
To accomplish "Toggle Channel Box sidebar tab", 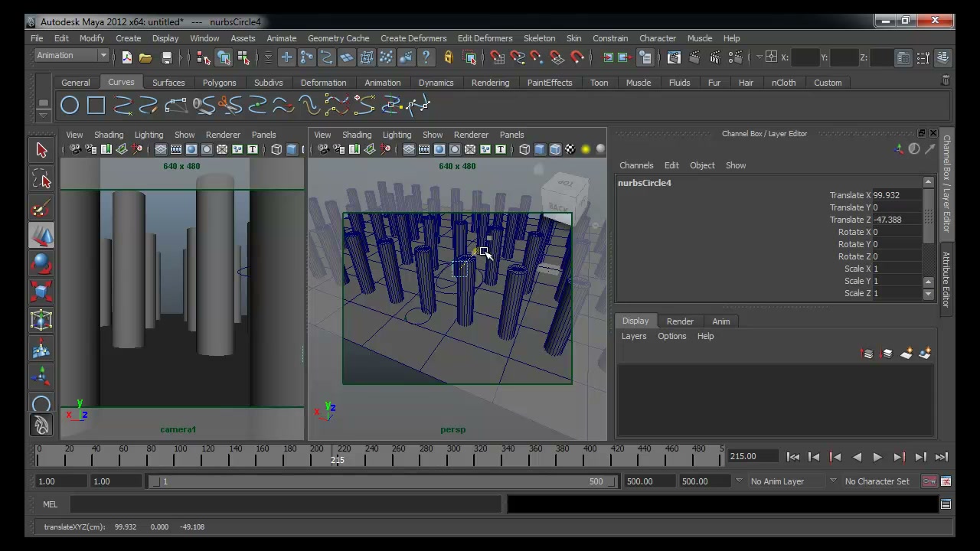I will pyautogui.click(x=946, y=184).
